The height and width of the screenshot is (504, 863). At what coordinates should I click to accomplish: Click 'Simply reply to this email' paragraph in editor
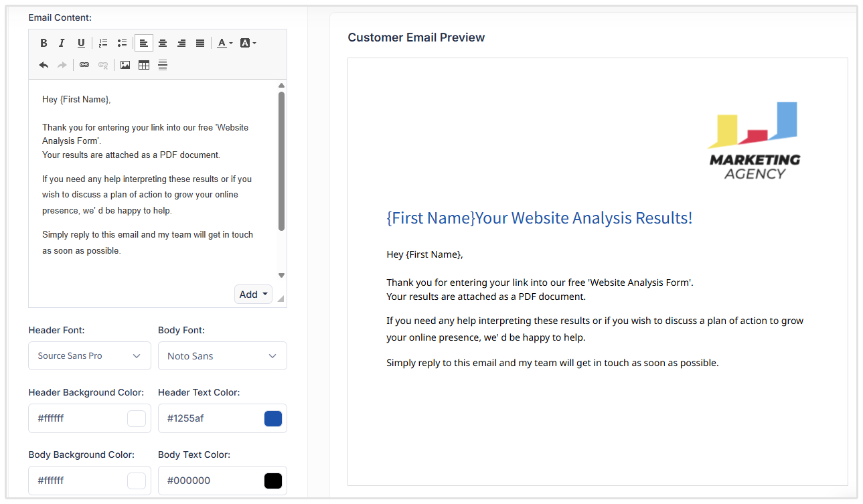(x=147, y=243)
